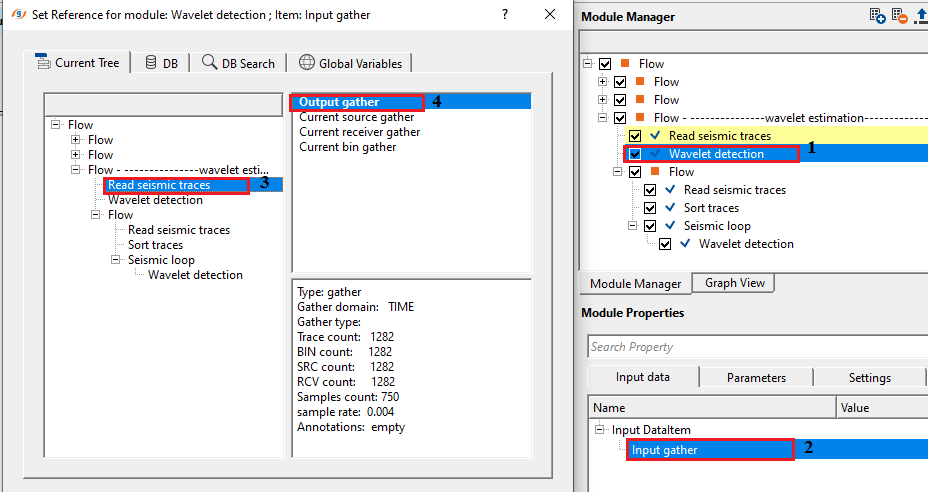Image resolution: width=928 pixels, height=492 pixels.
Task: Toggle checkbox for highlighted Wavelet detection module
Action: (x=635, y=154)
